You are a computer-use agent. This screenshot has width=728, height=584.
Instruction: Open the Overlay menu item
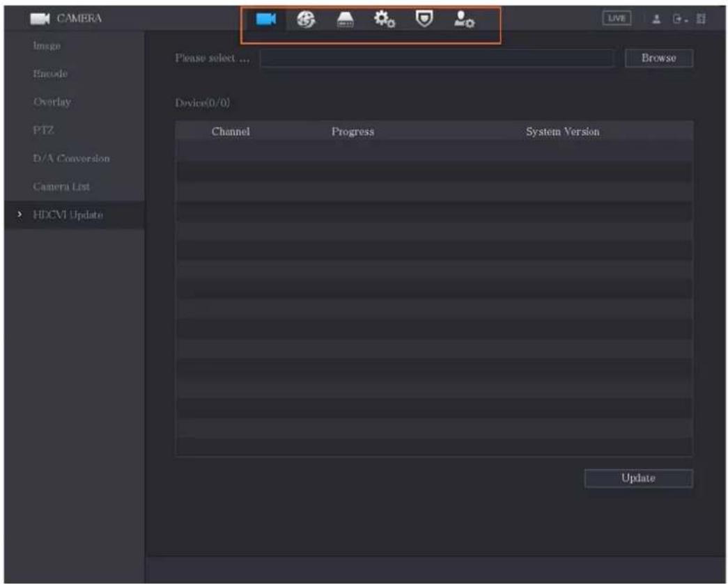pos(52,102)
